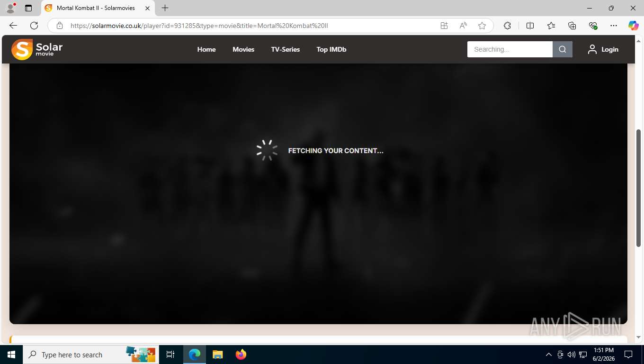Open browser Extensions puzzle icon
644x364 pixels.
[x=507, y=26]
